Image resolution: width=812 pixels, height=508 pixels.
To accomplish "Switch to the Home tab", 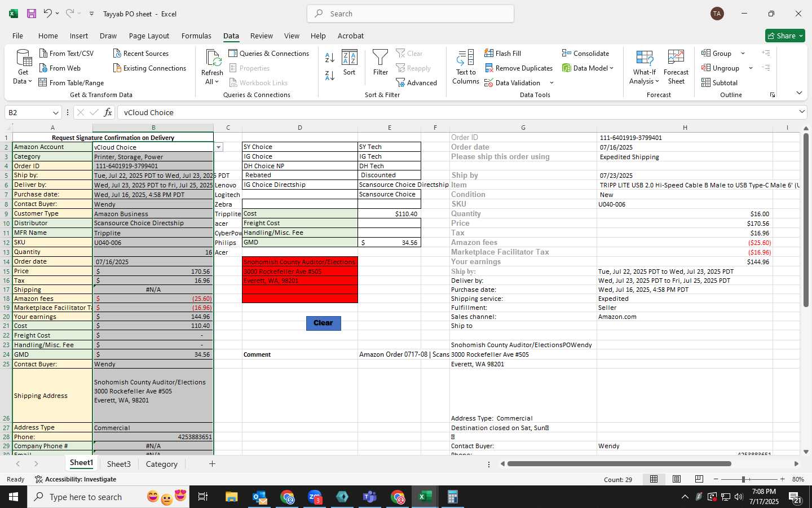I will pos(48,36).
